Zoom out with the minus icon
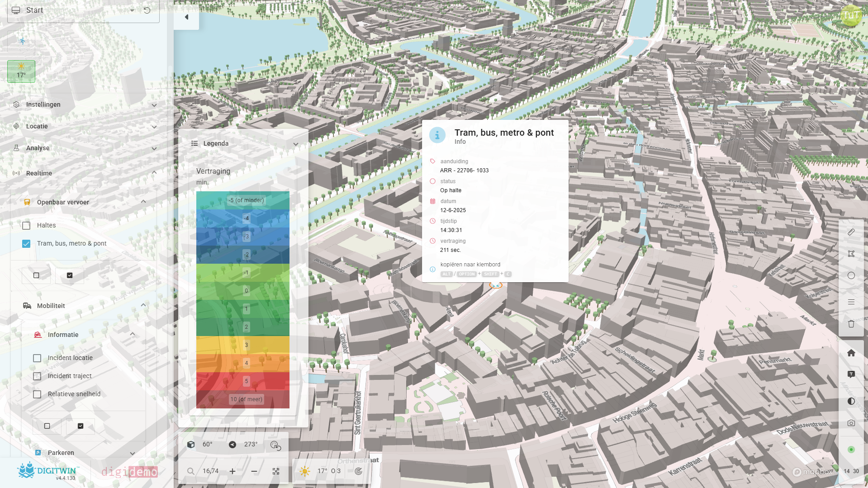Viewport: 868px width, 488px height. 254,471
